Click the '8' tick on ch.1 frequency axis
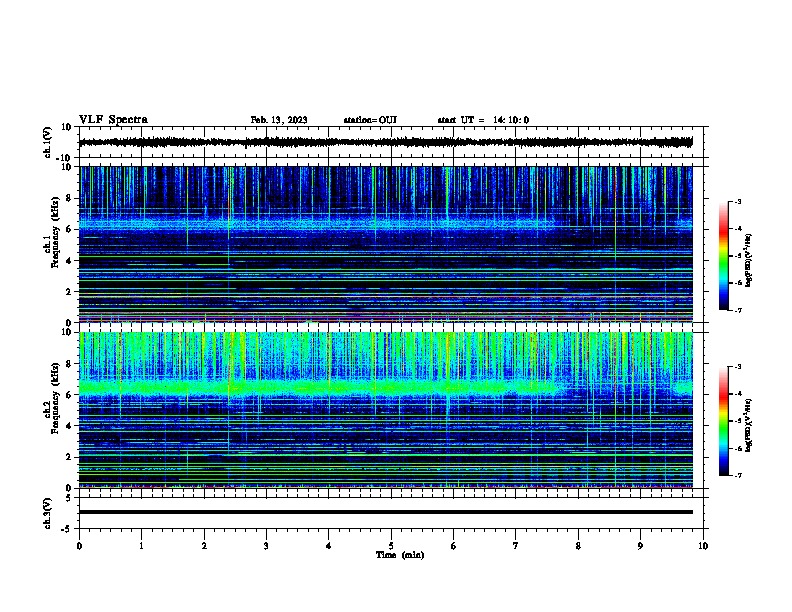The height and width of the screenshot is (612, 792). pyautogui.click(x=70, y=198)
